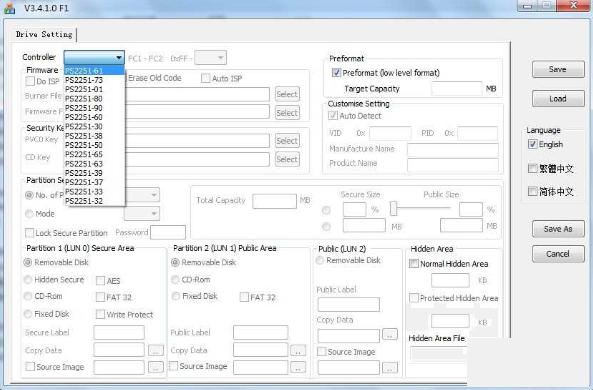Image resolution: width=593 pixels, height=390 pixels.
Task: Click the Password input field
Action: [x=168, y=232]
